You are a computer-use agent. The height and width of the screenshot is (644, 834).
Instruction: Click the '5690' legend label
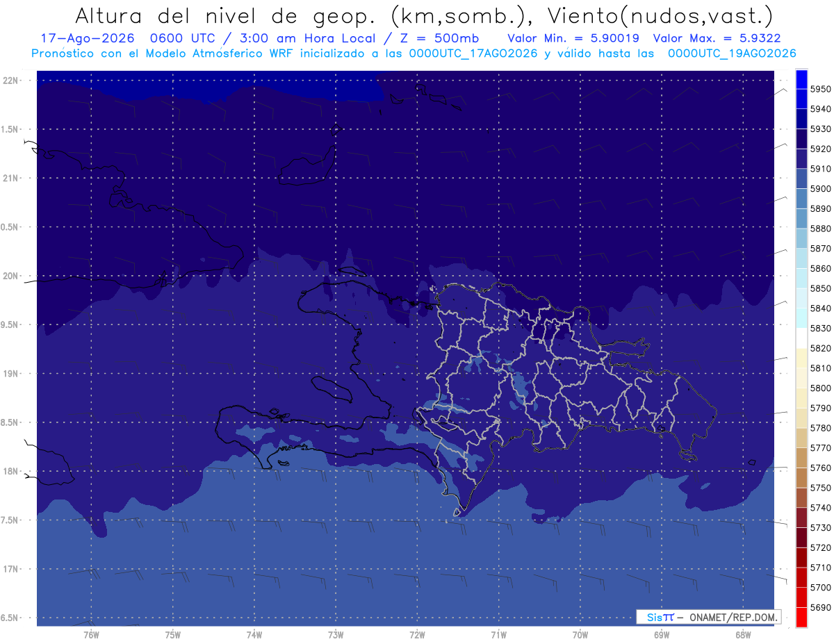pyautogui.click(x=821, y=607)
